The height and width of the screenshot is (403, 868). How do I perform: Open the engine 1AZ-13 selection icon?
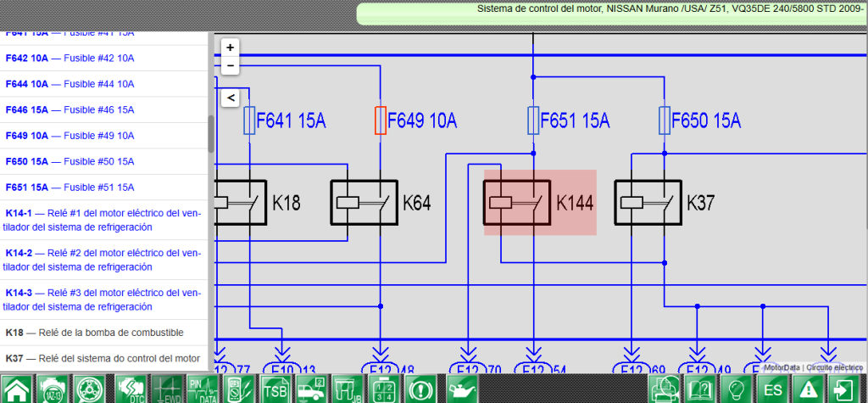tap(53, 389)
